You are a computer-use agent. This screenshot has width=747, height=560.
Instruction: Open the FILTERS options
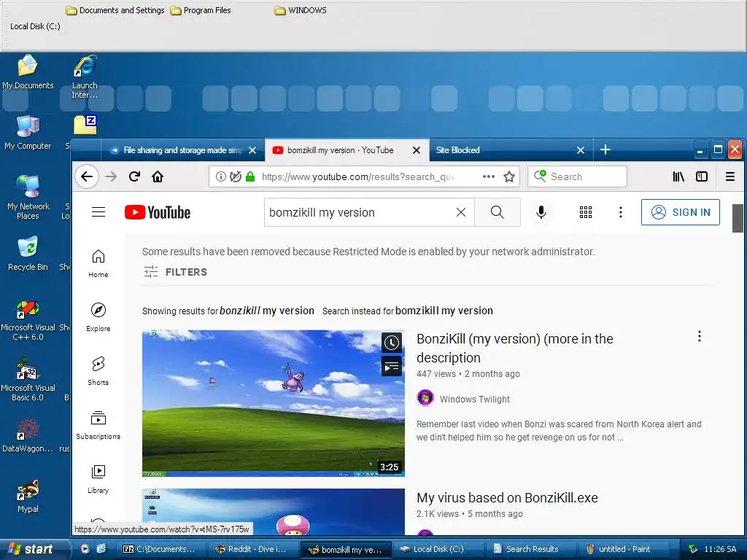tap(176, 272)
